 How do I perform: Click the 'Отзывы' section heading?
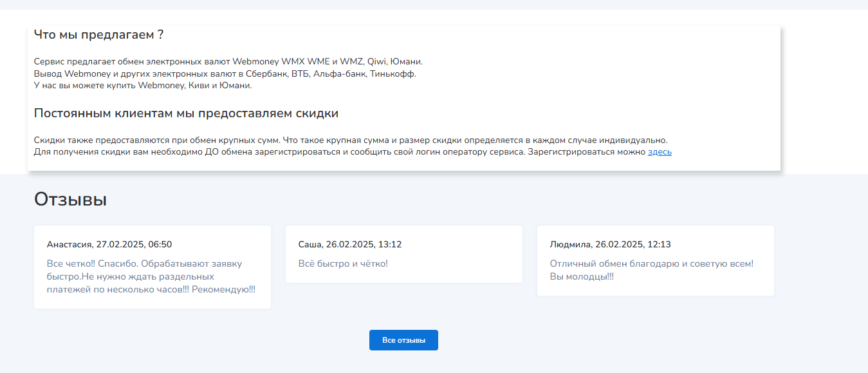point(70,199)
